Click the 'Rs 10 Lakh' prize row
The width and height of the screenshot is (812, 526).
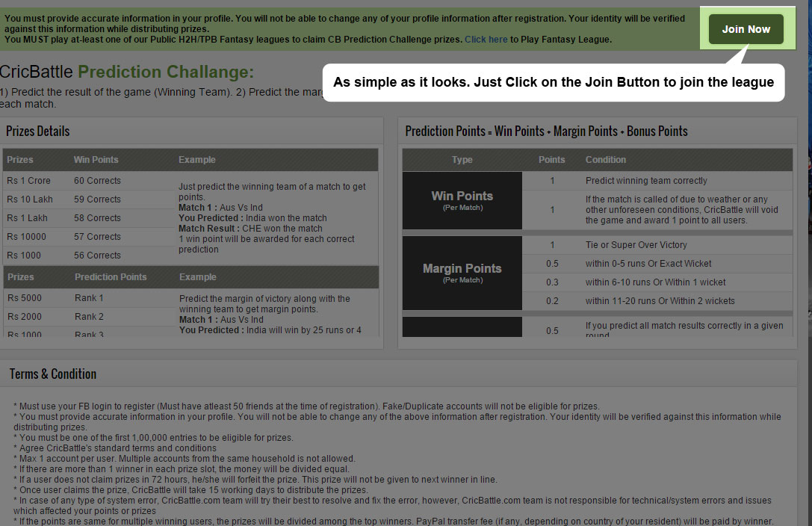[30, 199]
